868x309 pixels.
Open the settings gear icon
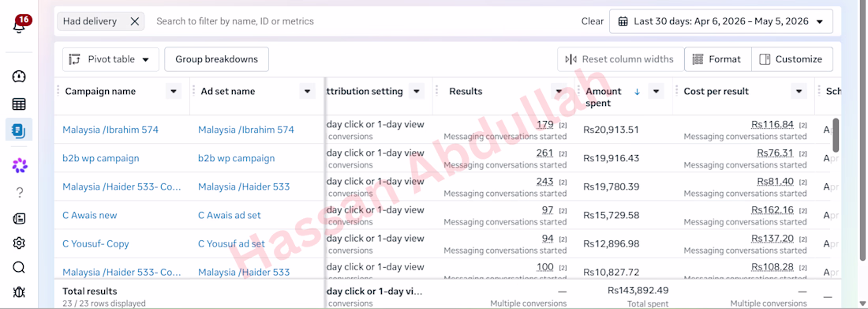[19, 243]
